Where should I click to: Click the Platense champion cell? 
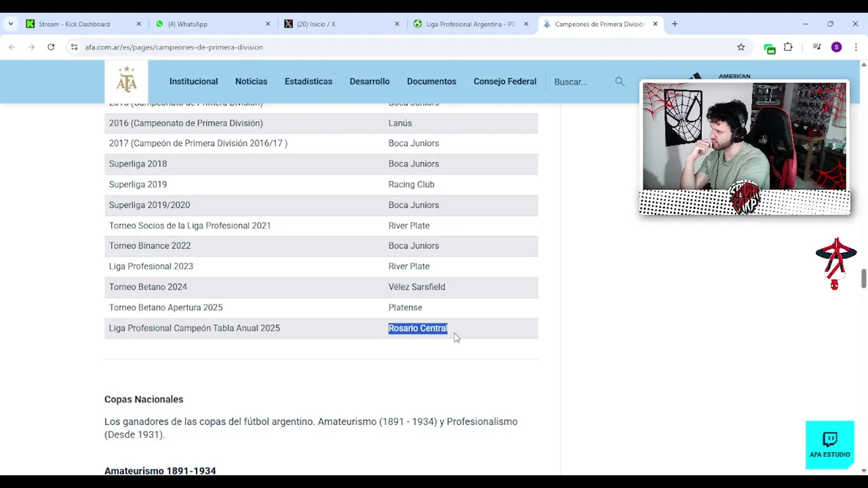coord(405,307)
